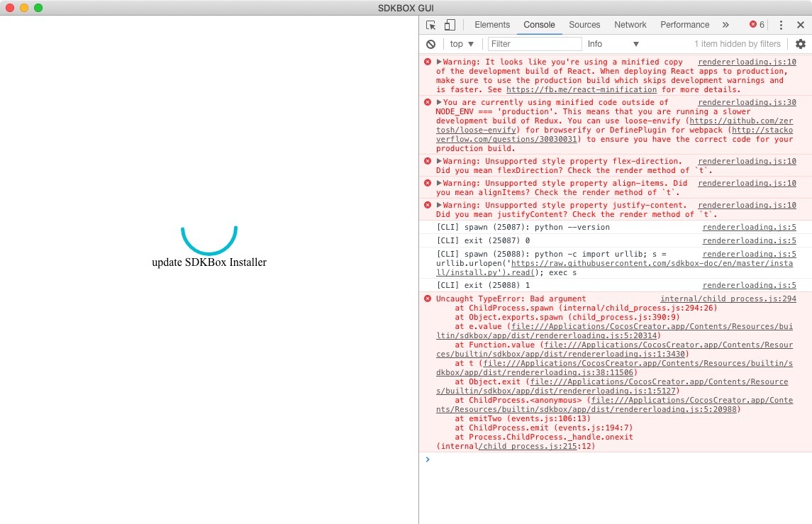Image resolution: width=812 pixels, height=524 pixels.
Task: Click the 'update SDKBox Installer' label
Action: click(209, 262)
